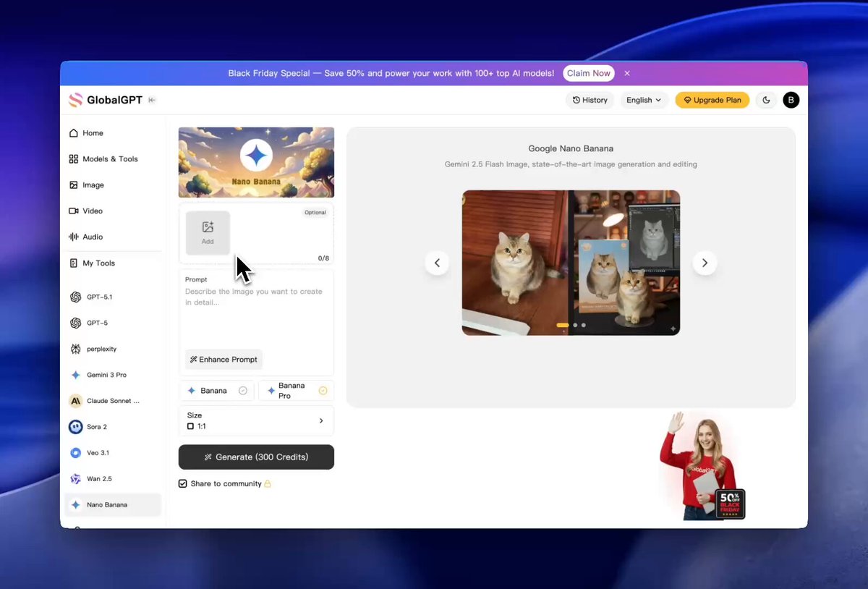Show next carousel image

pyautogui.click(x=705, y=263)
